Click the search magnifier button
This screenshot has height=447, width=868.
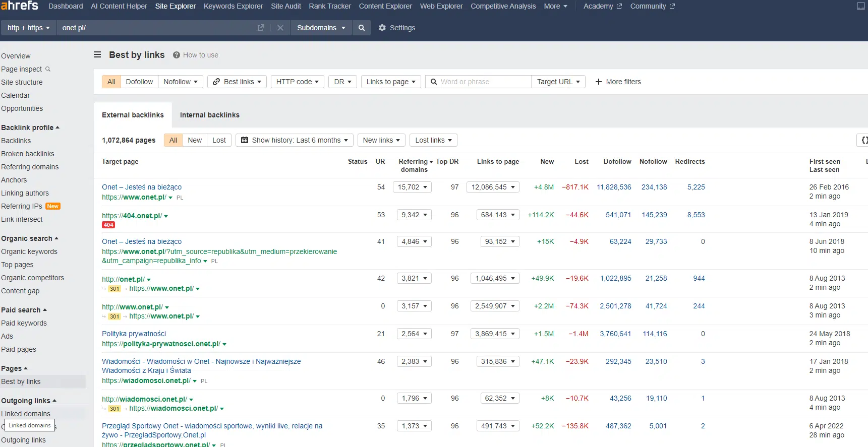click(362, 28)
